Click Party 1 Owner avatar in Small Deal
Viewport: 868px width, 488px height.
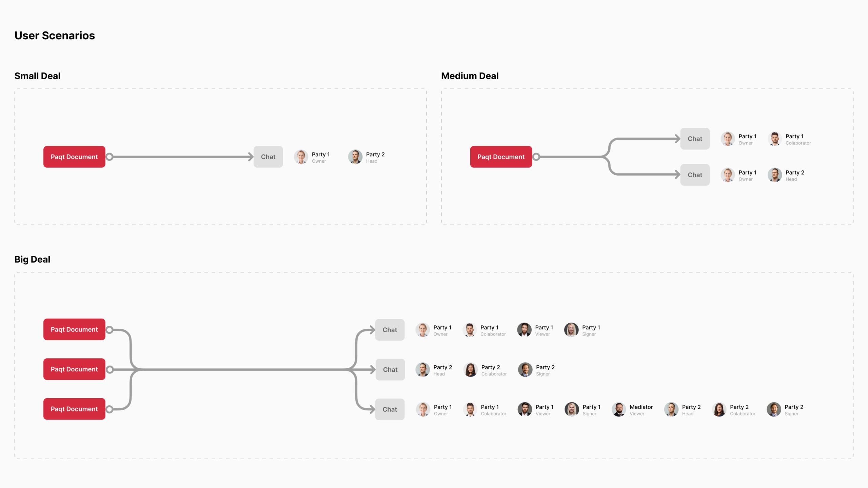point(301,157)
